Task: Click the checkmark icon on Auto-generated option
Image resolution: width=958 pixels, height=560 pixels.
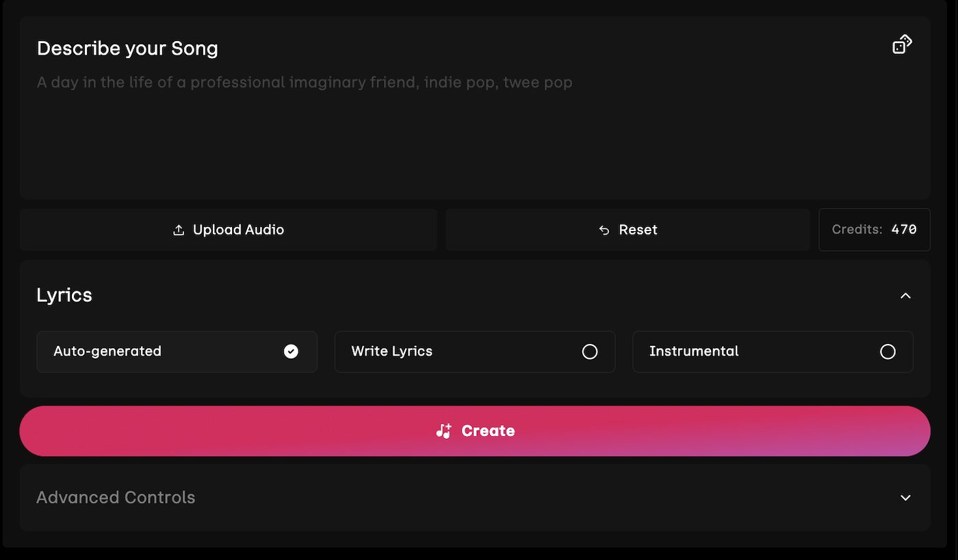Action: (290, 351)
